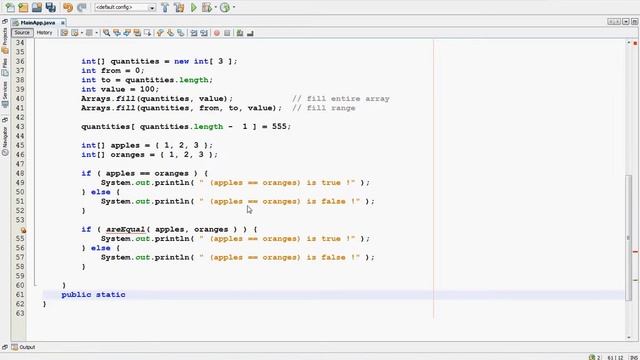Toggle Highlight Search in editor toolbar
Screen dimensions: 640x360
click(x=137, y=33)
